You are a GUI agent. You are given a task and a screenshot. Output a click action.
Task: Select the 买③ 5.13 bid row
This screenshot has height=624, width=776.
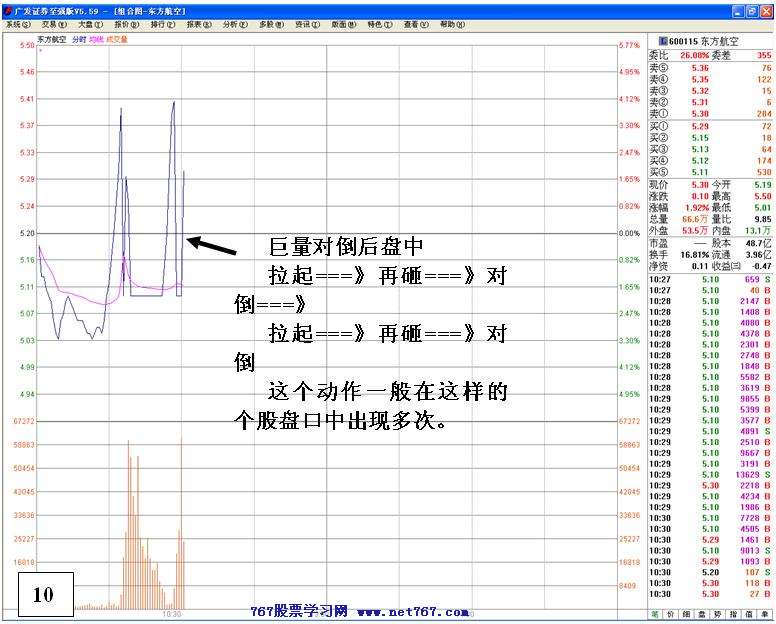point(710,149)
